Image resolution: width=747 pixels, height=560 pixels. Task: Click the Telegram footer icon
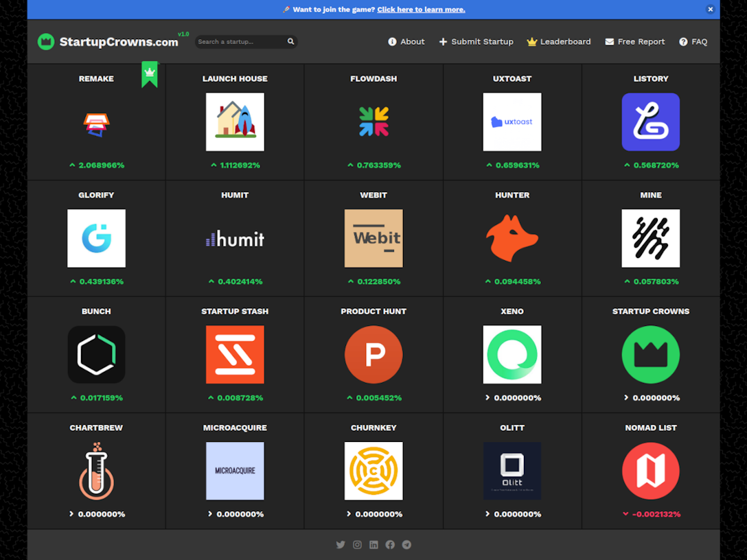406,545
